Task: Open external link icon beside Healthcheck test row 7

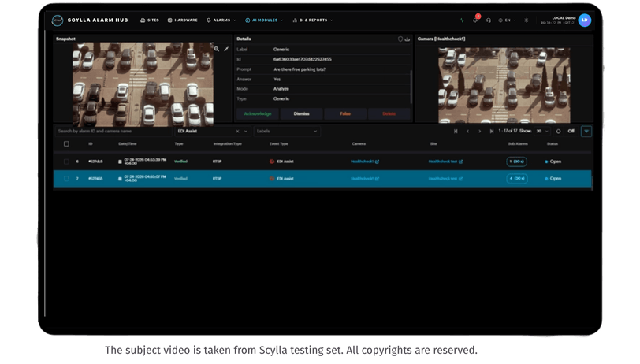Action: pyautogui.click(x=461, y=179)
